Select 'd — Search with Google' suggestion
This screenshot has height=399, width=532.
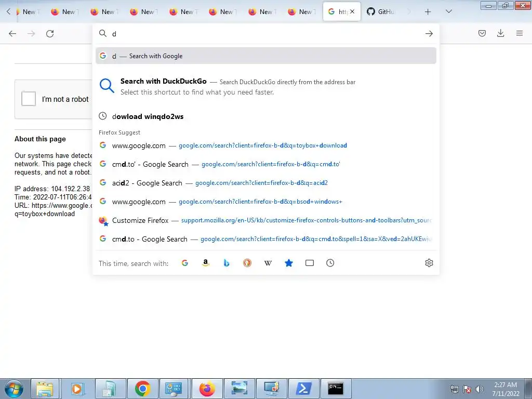[266, 56]
